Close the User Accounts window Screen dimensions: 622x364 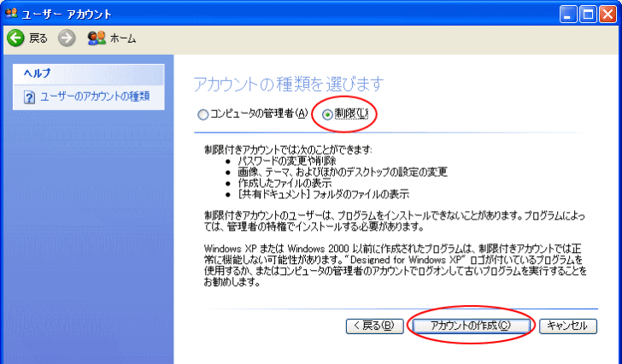(x=607, y=15)
